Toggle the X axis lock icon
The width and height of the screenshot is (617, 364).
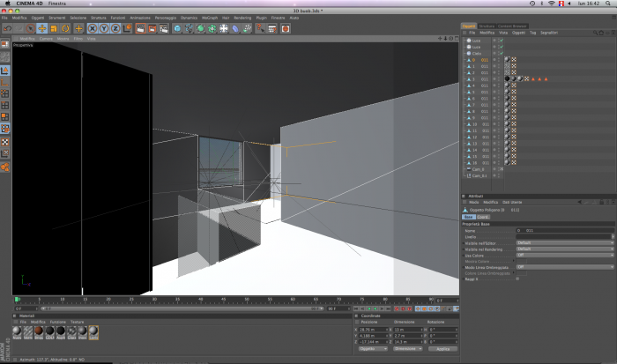click(x=93, y=28)
